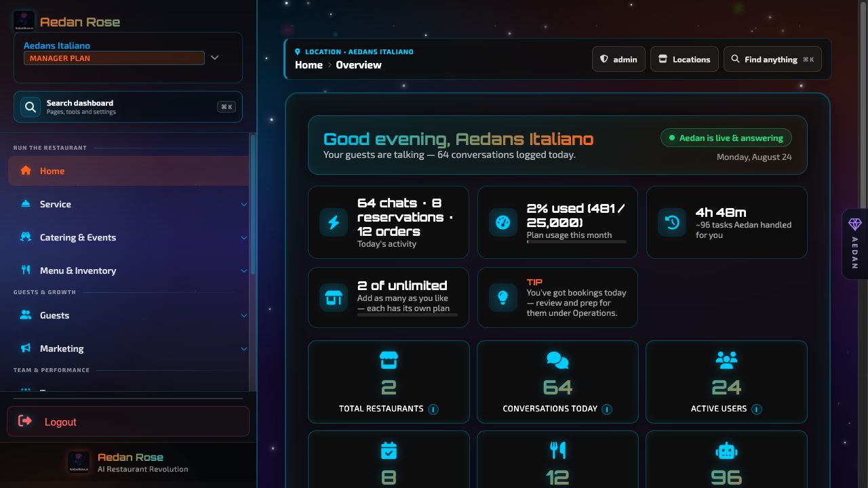Click the '4h 48m' value
The image size is (868, 488).
[x=721, y=212]
